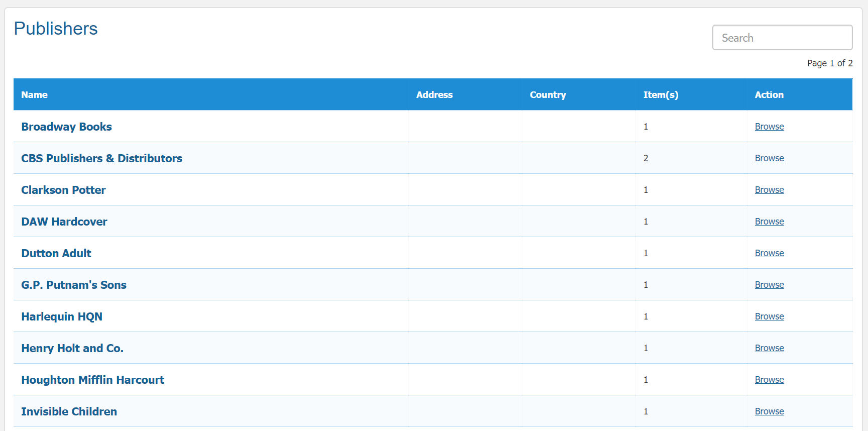Browse items for Henry Holt and Co.

click(769, 348)
